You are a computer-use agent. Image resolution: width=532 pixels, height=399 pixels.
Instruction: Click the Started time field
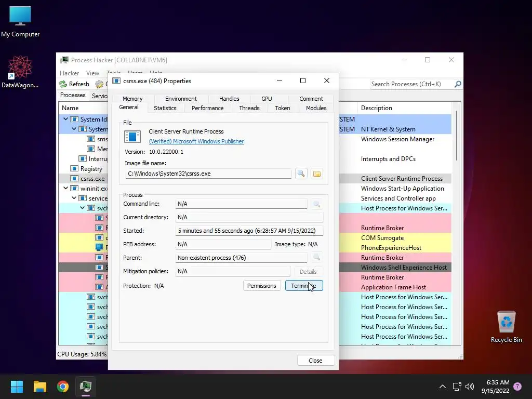coord(249,231)
